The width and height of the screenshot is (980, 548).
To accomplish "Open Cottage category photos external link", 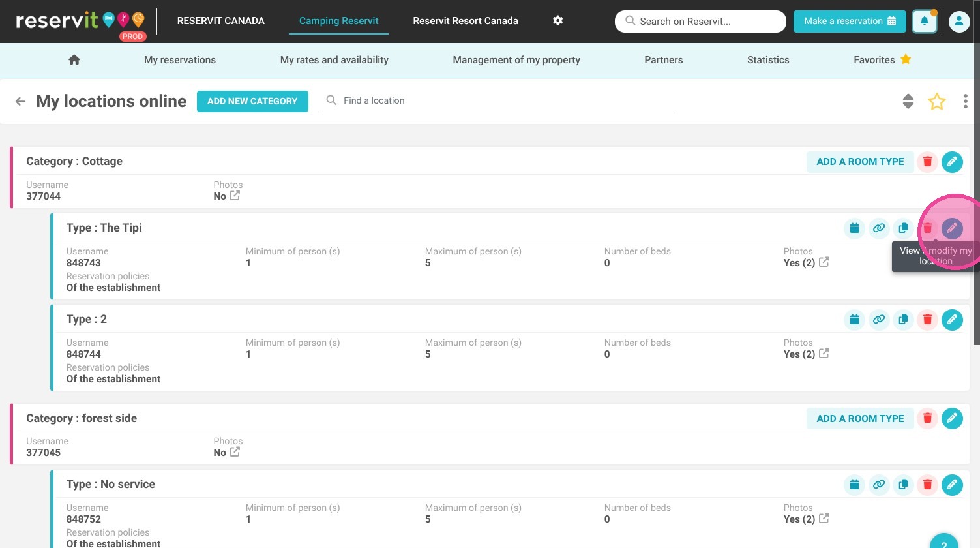I will 235,196.
